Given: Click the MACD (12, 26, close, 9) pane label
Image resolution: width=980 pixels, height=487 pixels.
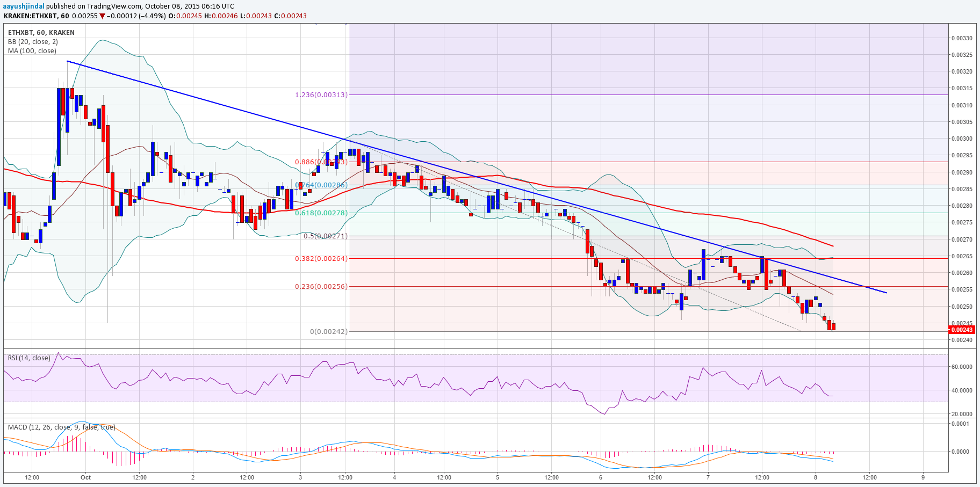Looking at the screenshot, I should pyautogui.click(x=61, y=427).
